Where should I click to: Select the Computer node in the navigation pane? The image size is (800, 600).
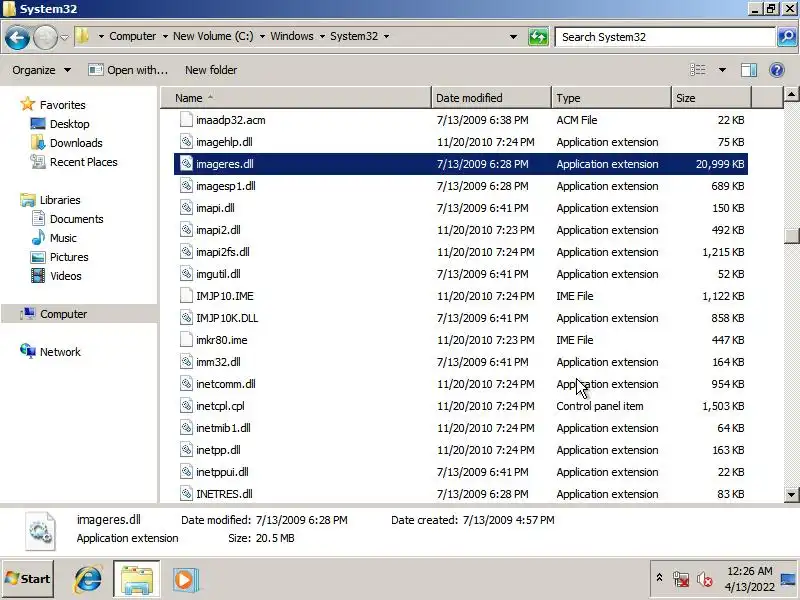(x=79, y=314)
